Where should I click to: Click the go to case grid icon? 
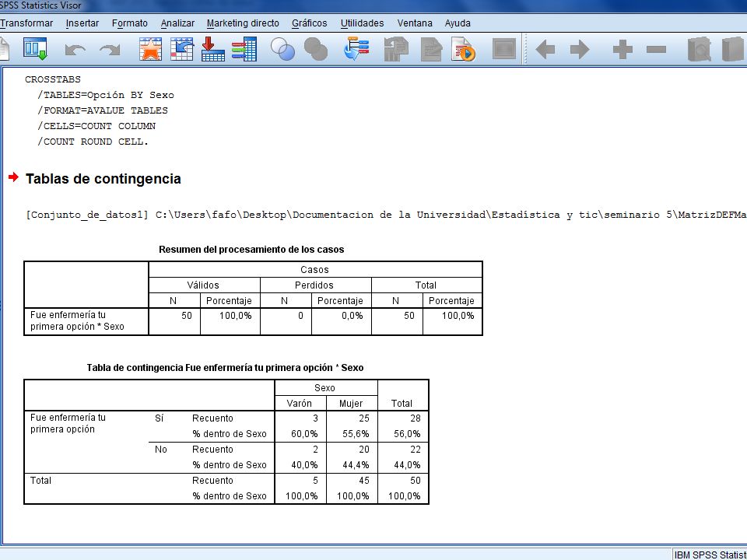182,49
